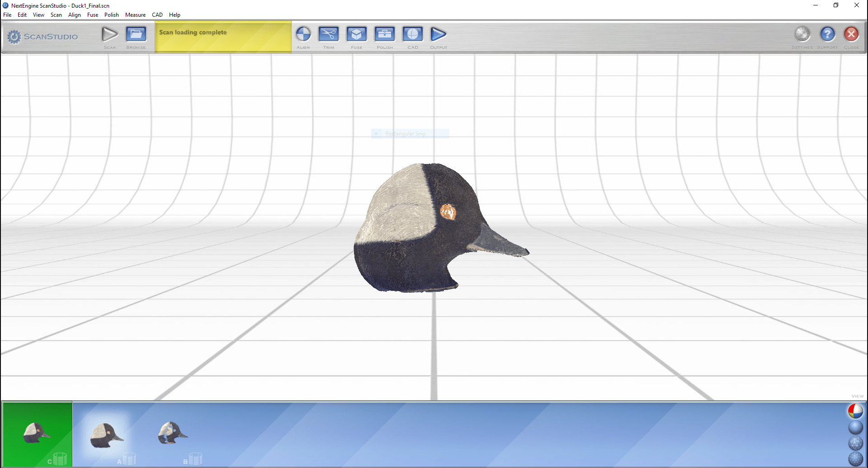Screen dimensions: 868x468
Task: Launch the CAD tool icon
Action: pyautogui.click(x=413, y=34)
